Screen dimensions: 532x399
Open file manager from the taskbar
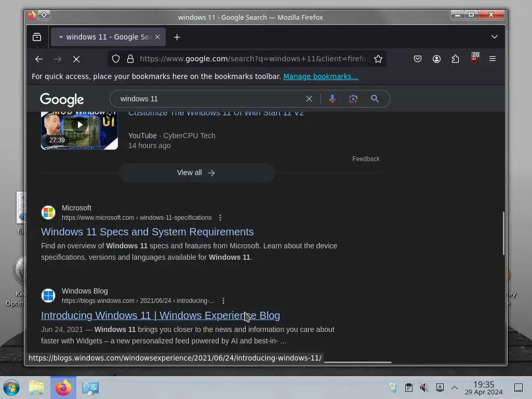click(x=36, y=388)
